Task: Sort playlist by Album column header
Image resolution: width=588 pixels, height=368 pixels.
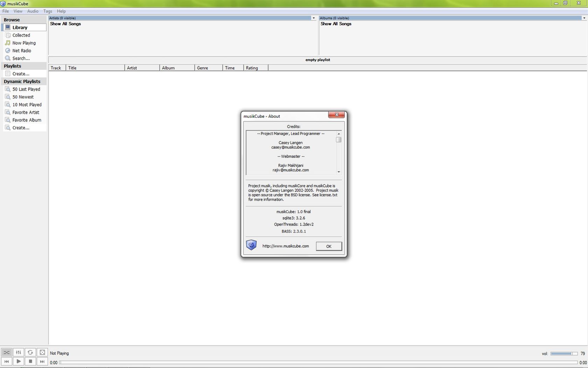Action: pos(177,68)
